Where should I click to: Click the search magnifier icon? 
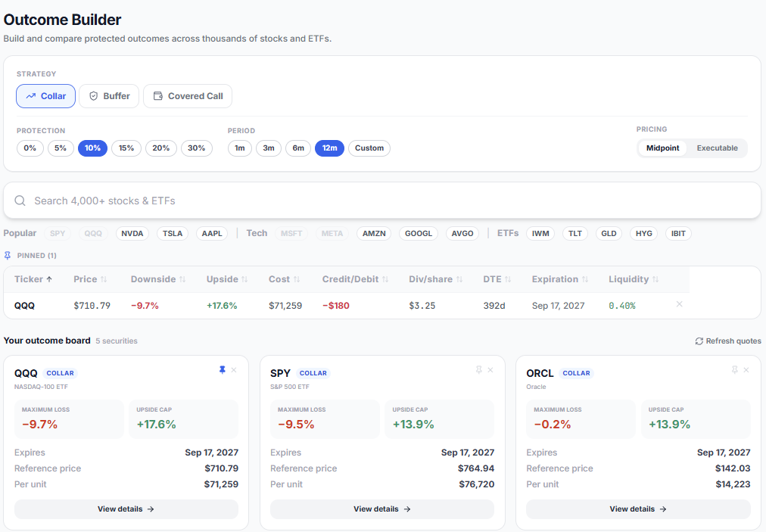pyautogui.click(x=20, y=201)
